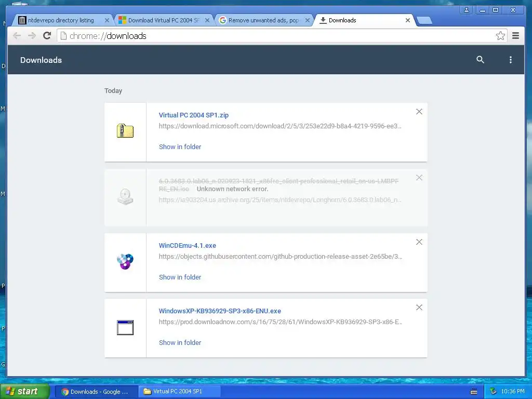Remove WinCDEmu-4.1.exe from the list
532x399 pixels.
[x=419, y=242]
